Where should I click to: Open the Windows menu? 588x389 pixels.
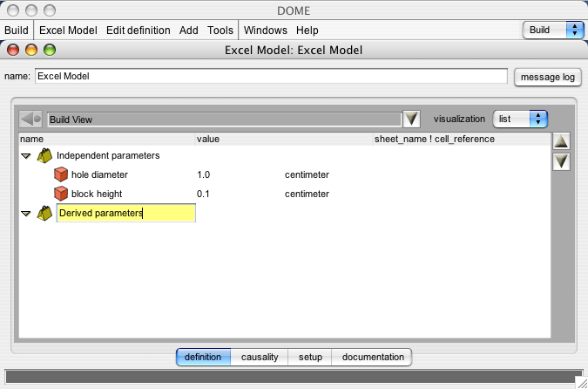pyautogui.click(x=265, y=30)
